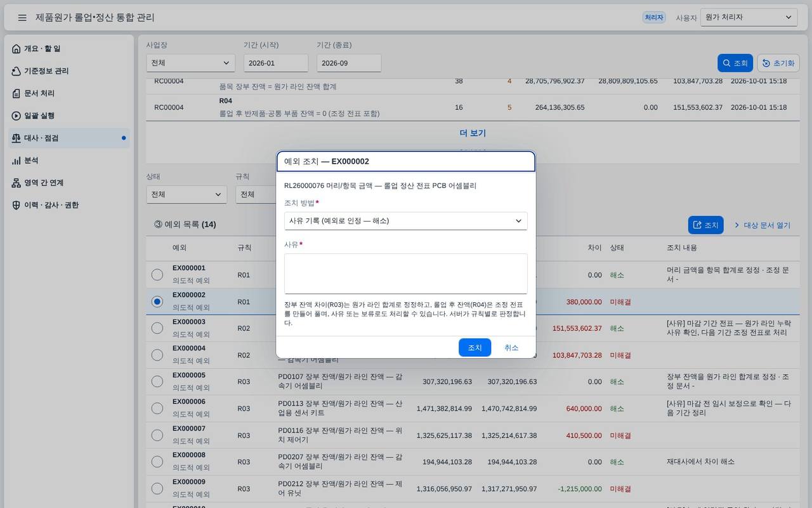This screenshot has height=508, width=812.
Task: Open the 분석 menu item
Action: (x=69, y=161)
